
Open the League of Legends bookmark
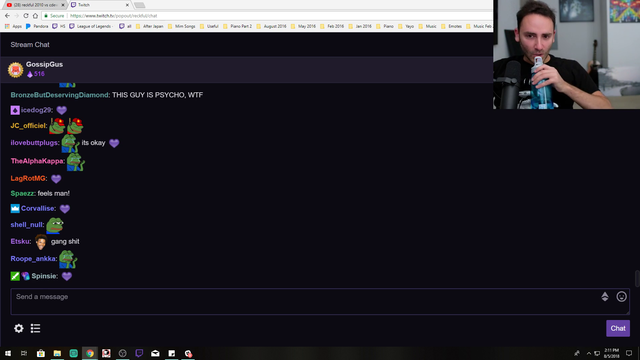click(91, 26)
